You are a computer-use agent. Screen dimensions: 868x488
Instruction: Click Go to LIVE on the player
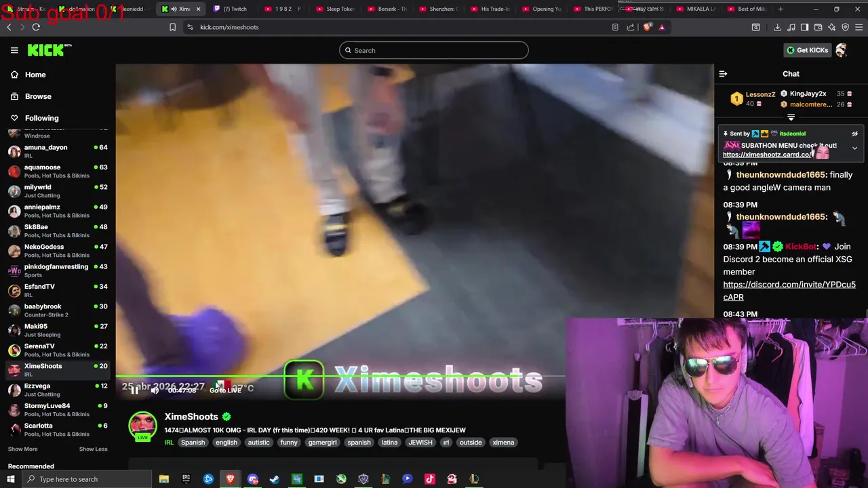225,390
